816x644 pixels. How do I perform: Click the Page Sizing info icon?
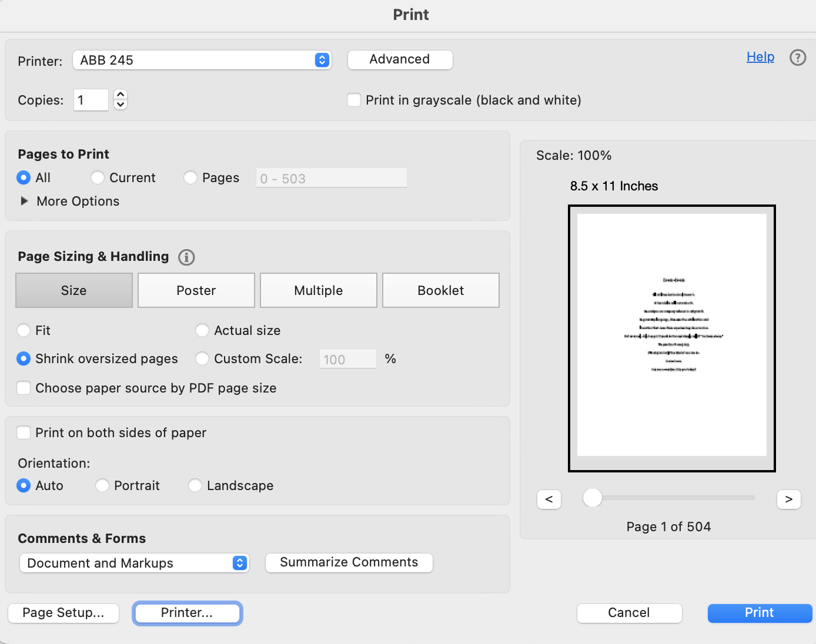(x=186, y=257)
